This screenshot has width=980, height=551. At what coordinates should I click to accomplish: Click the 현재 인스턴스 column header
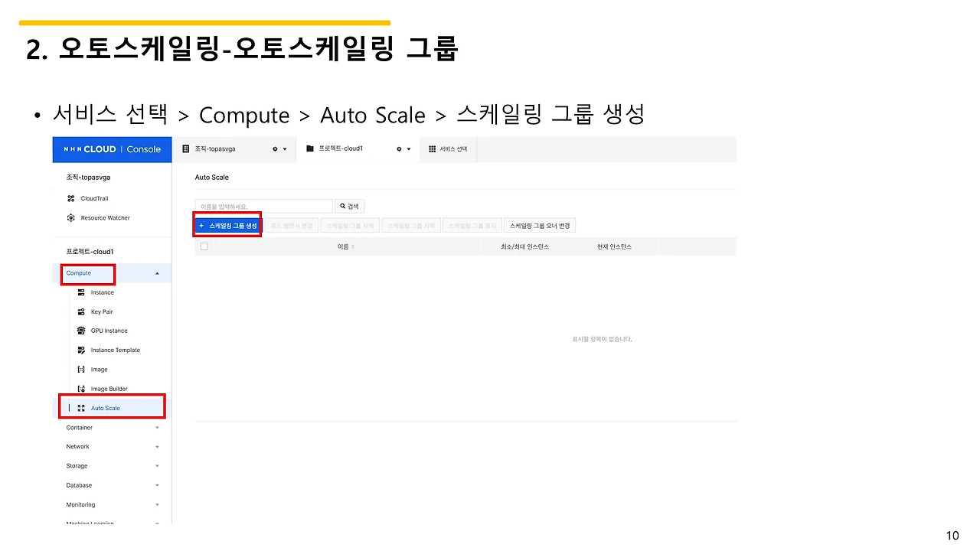tap(614, 247)
